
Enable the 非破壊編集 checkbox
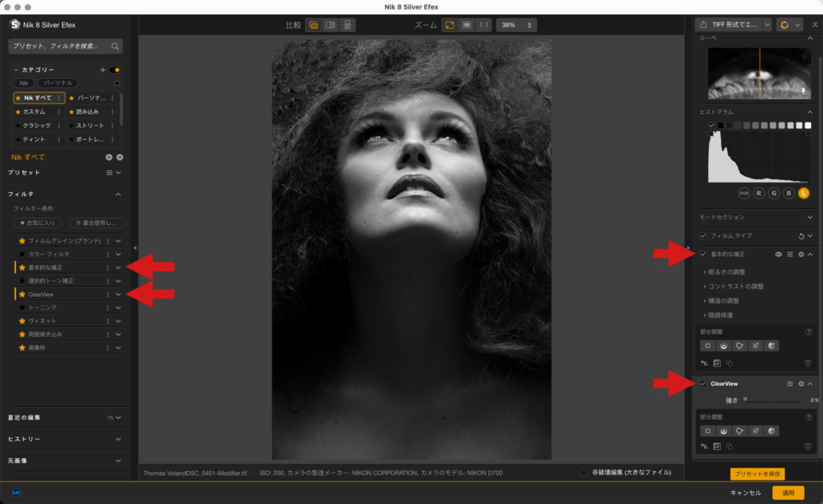pyautogui.click(x=583, y=473)
